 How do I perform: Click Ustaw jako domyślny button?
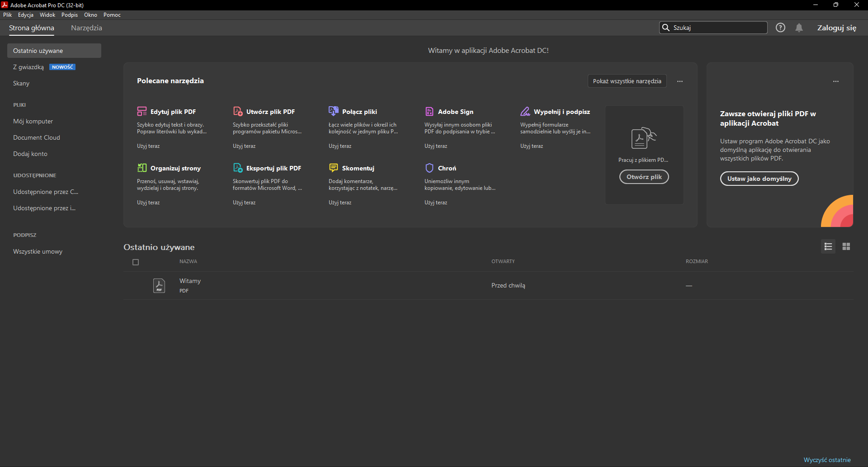tap(759, 179)
